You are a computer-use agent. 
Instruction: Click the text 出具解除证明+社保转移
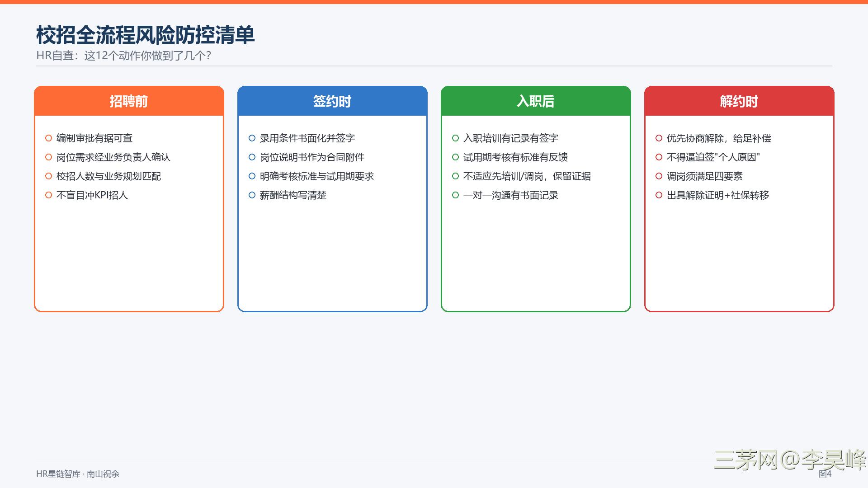(x=718, y=195)
